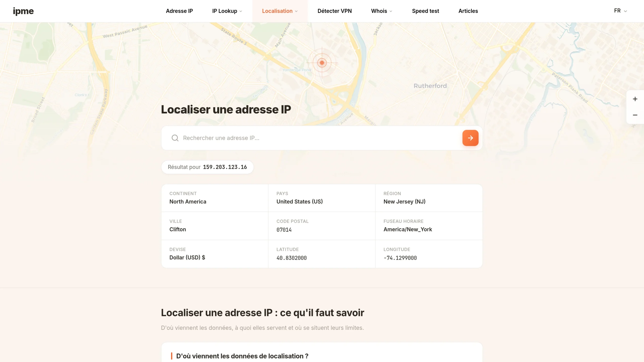Select the Dollar (USD) $ value

[x=187, y=257]
